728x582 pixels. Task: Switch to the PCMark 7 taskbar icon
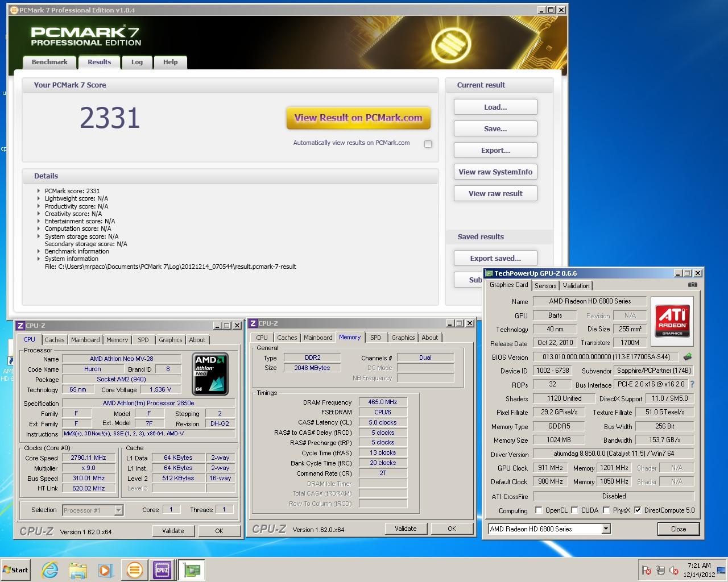pos(134,569)
